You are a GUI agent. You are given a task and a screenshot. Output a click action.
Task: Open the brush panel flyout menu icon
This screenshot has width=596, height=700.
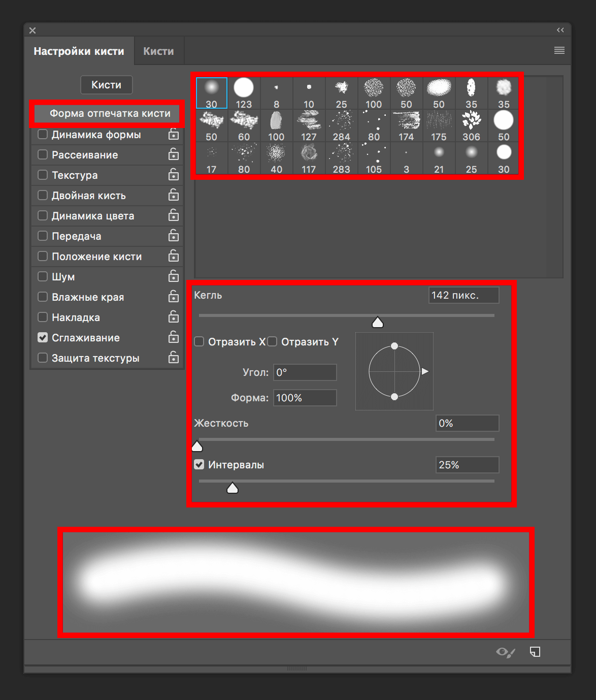(559, 50)
